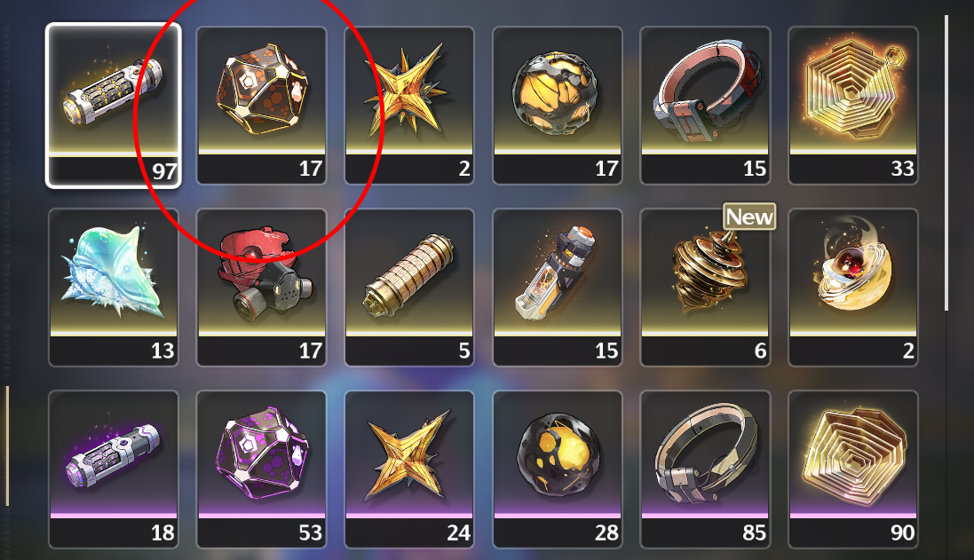Choose the dark orb with gold spots, count 28
The width and height of the screenshot is (974, 560).
558,469
